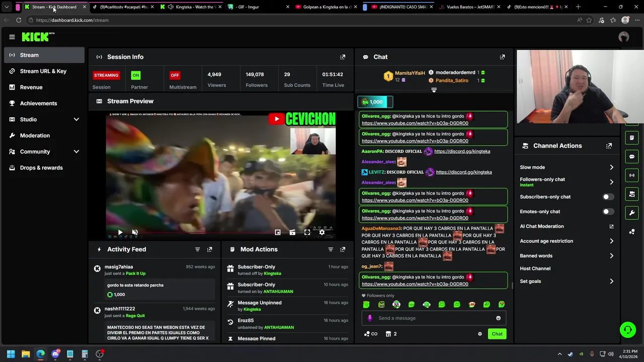Image resolution: width=644 pixels, height=362 pixels.
Task: Open the channel points infinity icon
Action: (x=371, y=334)
